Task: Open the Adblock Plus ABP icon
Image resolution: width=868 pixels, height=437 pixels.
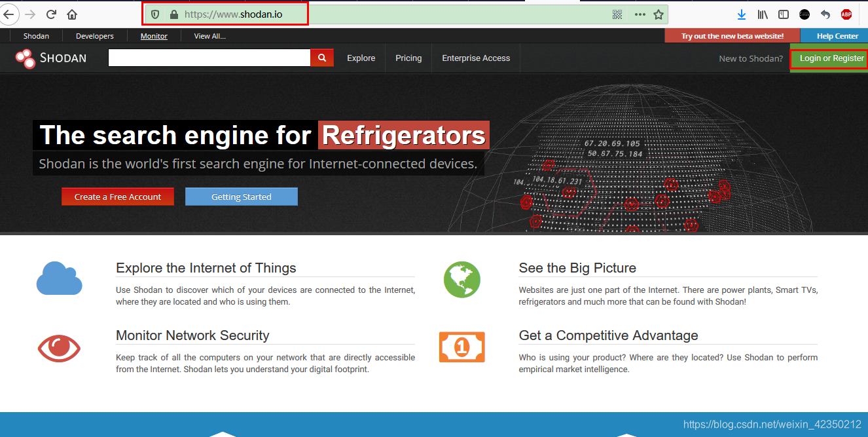Action: click(846, 14)
